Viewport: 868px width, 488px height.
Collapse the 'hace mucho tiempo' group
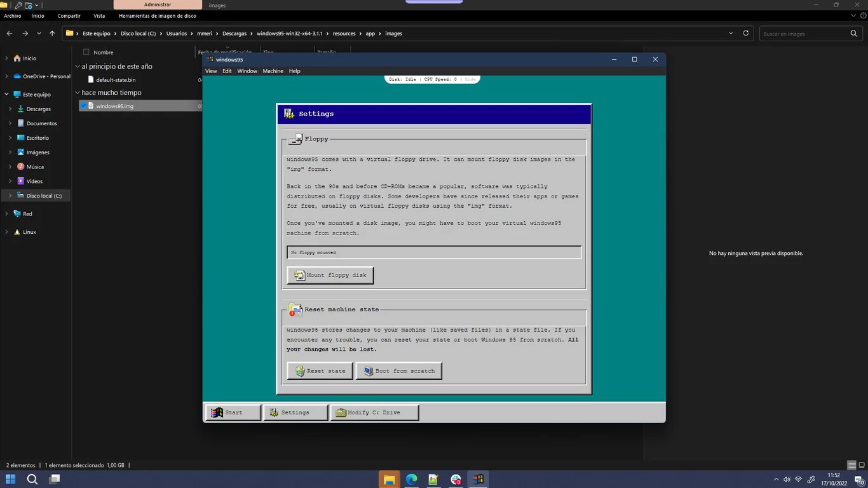tap(78, 93)
